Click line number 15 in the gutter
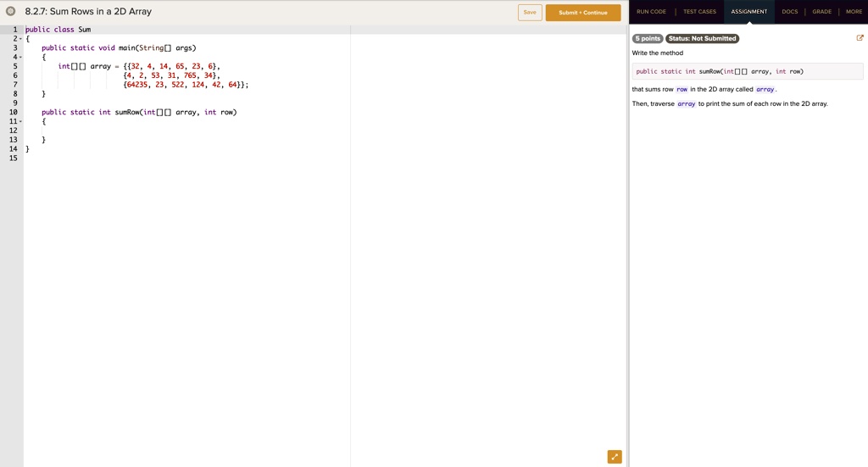 (x=13, y=158)
